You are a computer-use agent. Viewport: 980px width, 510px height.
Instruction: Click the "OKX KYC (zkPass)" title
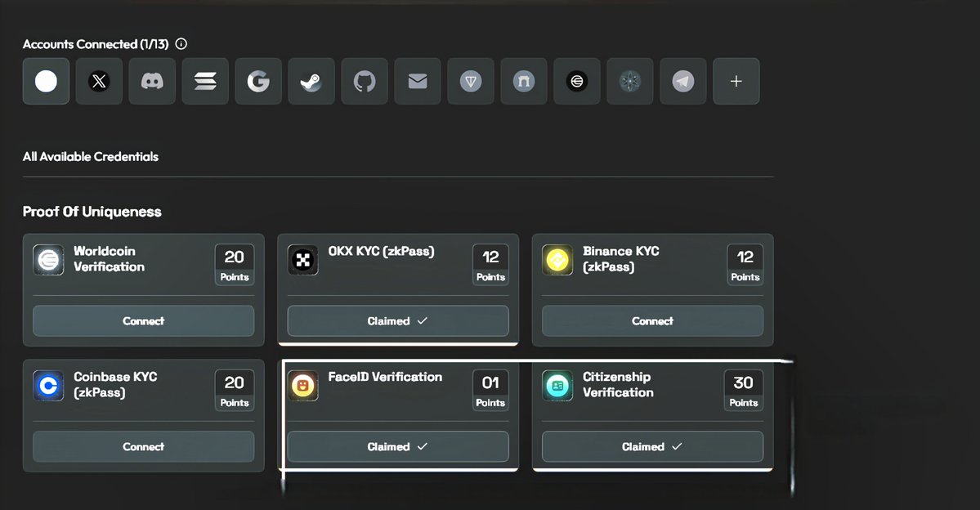tap(381, 251)
